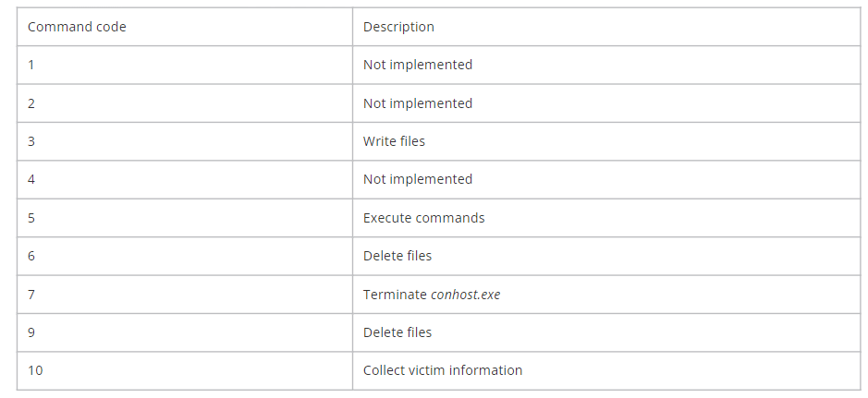Click the "Execute commands" description
This screenshot has height=398, width=868.
tap(424, 218)
